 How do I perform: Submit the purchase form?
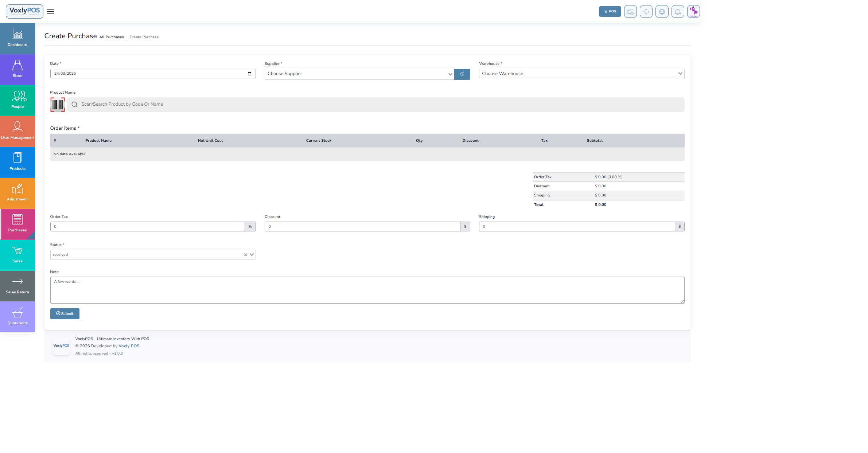point(65,313)
